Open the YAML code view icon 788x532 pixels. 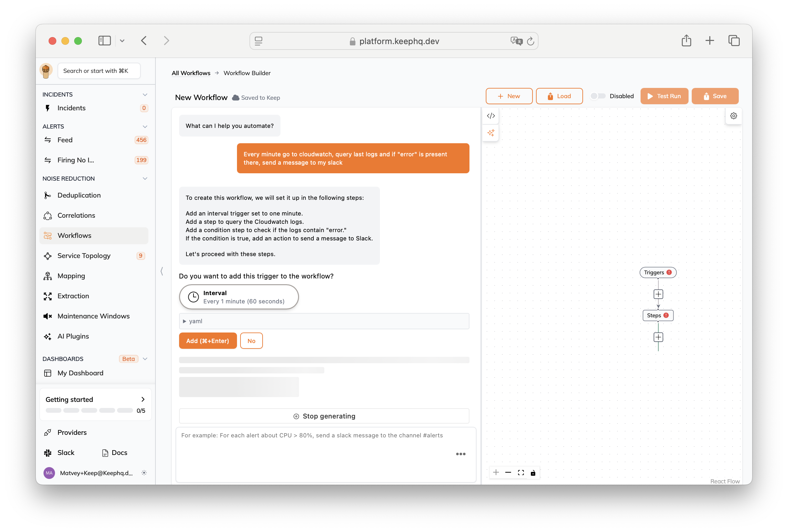click(491, 116)
